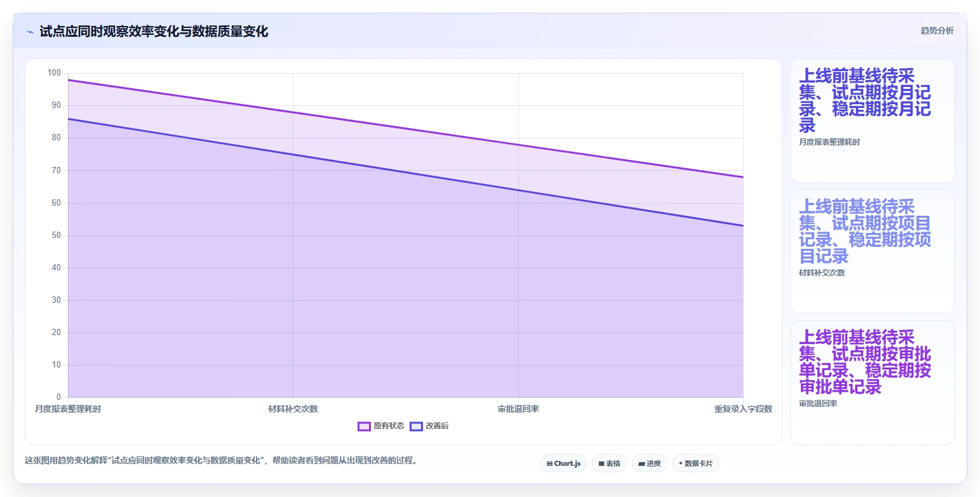The height and width of the screenshot is (497, 980).
Task: Toggle the 原有状态 legend color box
Action: tap(364, 426)
